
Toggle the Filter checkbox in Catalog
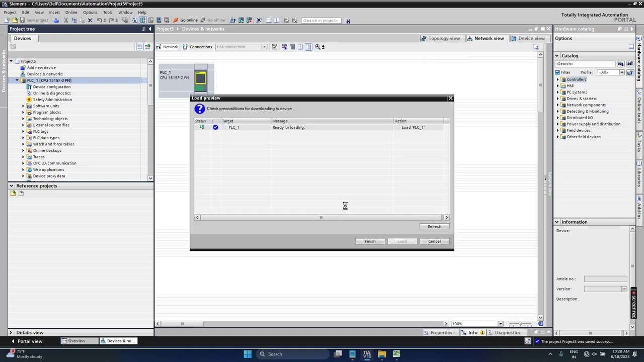[x=557, y=72]
